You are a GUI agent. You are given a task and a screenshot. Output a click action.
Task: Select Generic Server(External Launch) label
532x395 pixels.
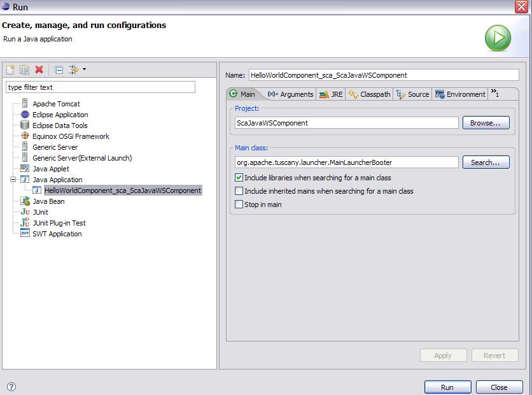(x=82, y=158)
